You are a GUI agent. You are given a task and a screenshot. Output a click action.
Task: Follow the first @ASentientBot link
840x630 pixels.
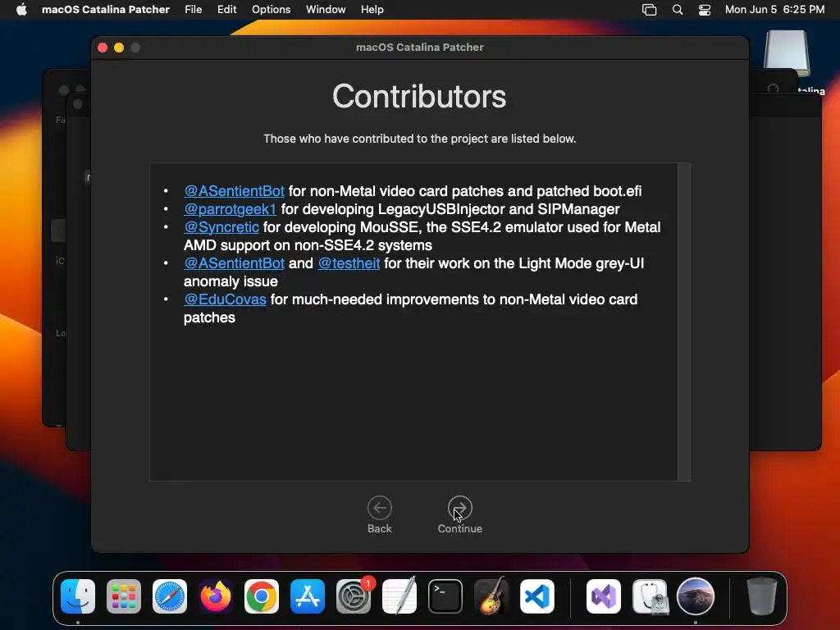point(234,191)
